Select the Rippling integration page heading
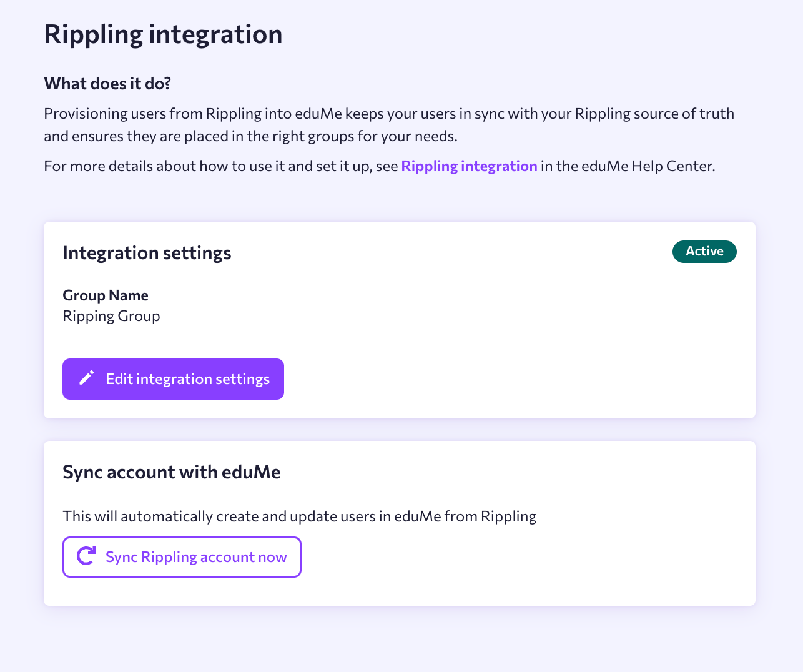This screenshot has height=672, width=803. [x=163, y=34]
